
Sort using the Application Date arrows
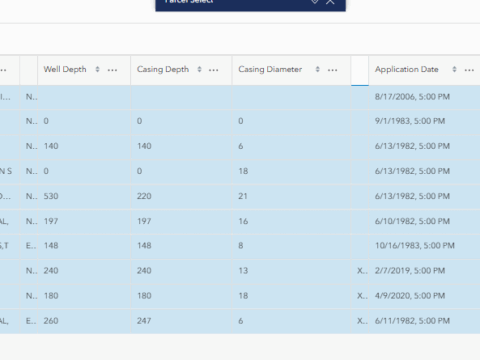(454, 69)
